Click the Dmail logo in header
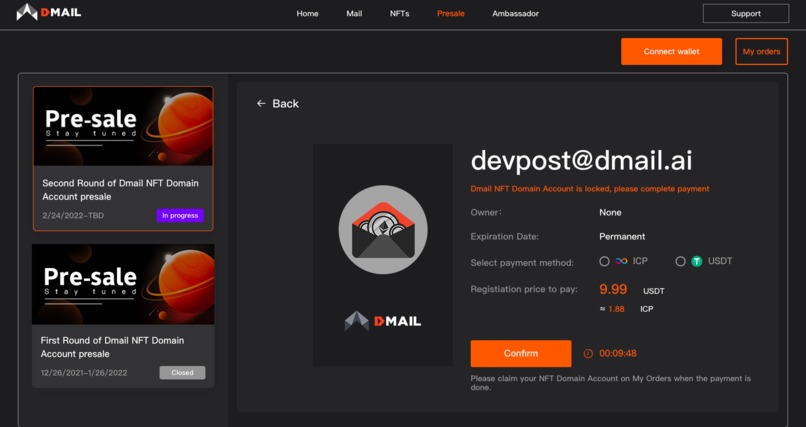The width and height of the screenshot is (806, 427). coord(49,12)
